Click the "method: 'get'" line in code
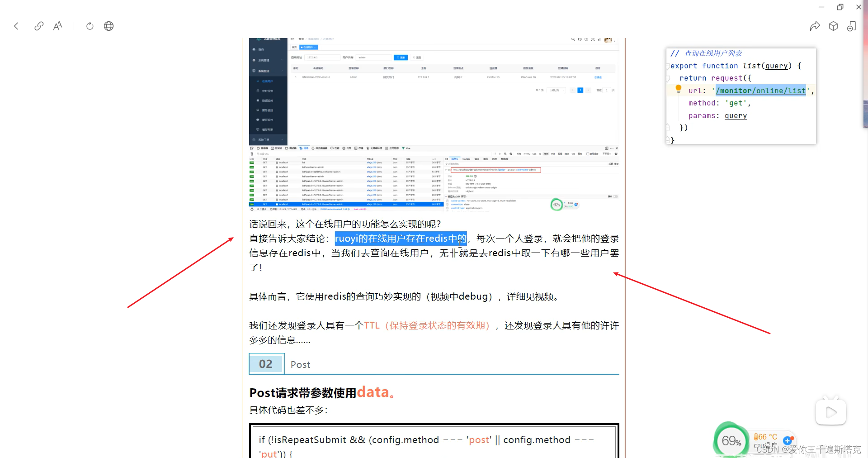Screen dimensions: 868x458 (719, 104)
